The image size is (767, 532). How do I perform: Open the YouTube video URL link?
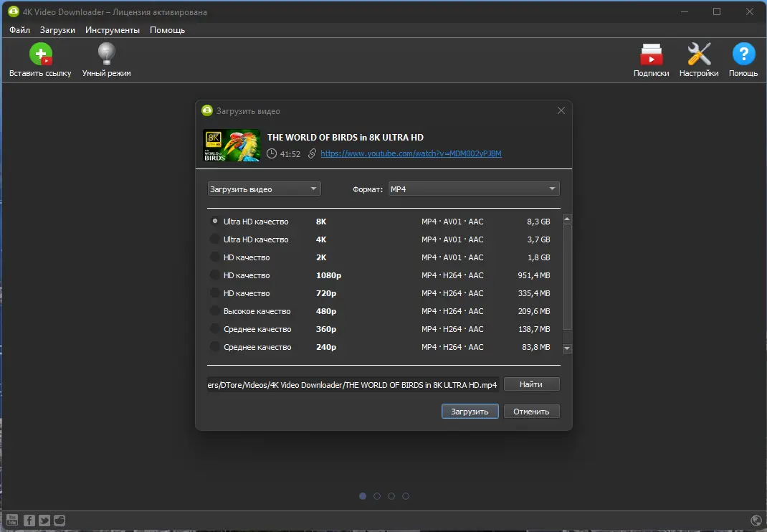click(411, 153)
